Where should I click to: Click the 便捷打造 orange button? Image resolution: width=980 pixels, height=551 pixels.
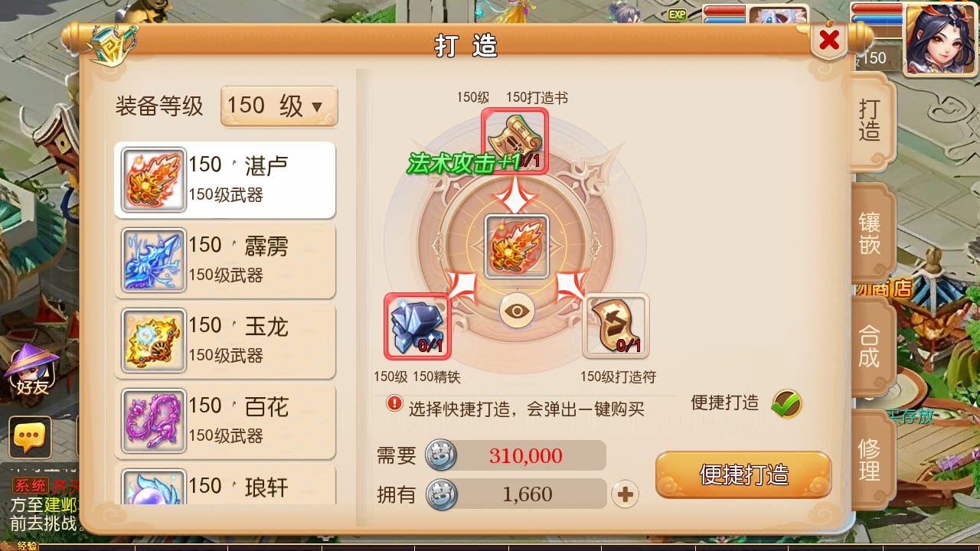pyautogui.click(x=743, y=474)
